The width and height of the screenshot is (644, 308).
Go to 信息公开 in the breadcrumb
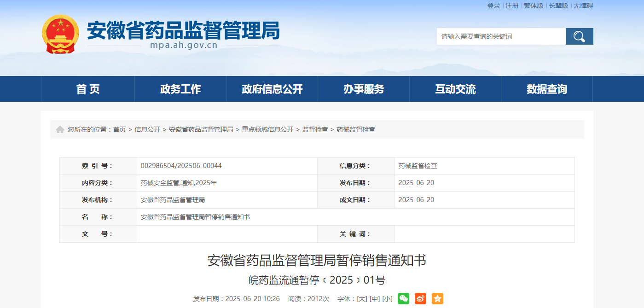tap(147, 129)
